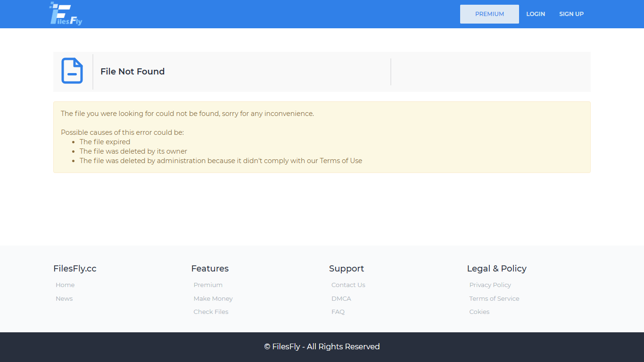Screen dimensions: 644x362
Task: Visit the Make Money link
Action: point(213,299)
